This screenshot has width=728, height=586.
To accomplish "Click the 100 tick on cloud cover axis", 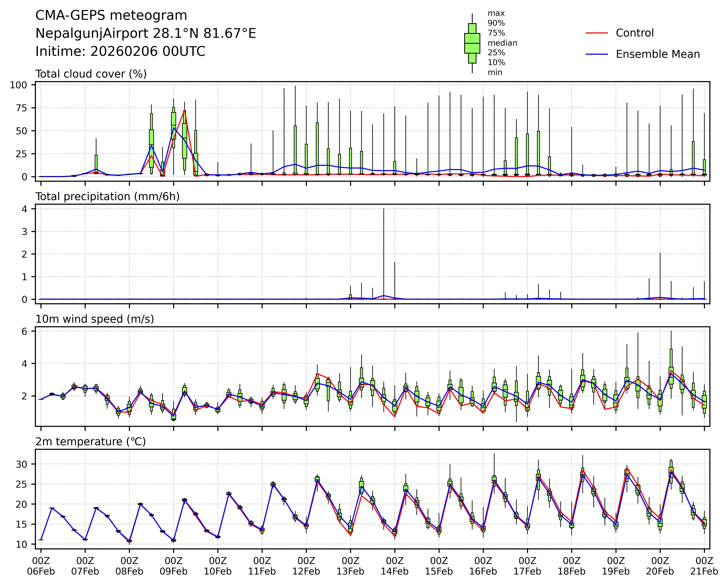I will pyautogui.click(x=18, y=85).
